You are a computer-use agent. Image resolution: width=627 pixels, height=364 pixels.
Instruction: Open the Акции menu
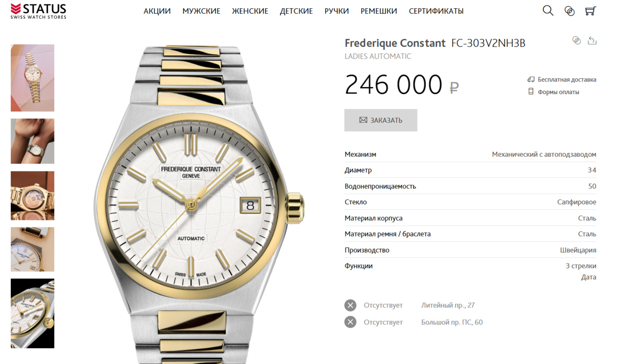pos(157,11)
